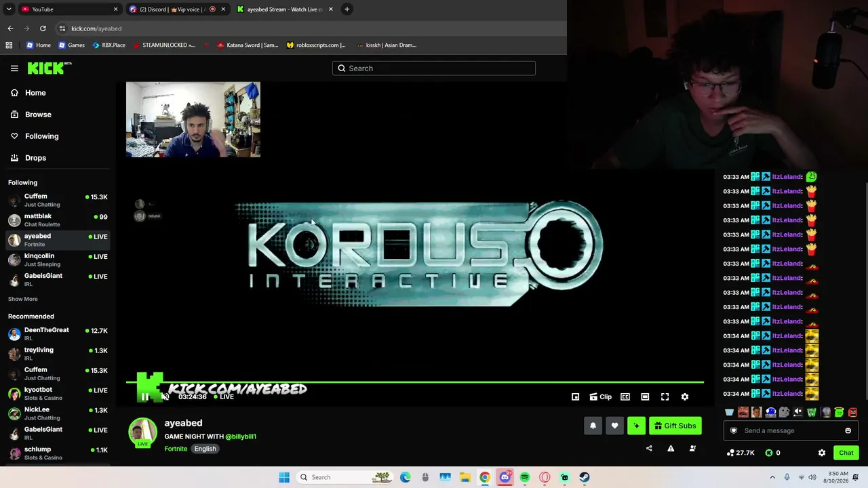Open video player settings gear

pyautogui.click(x=685, y=397)
